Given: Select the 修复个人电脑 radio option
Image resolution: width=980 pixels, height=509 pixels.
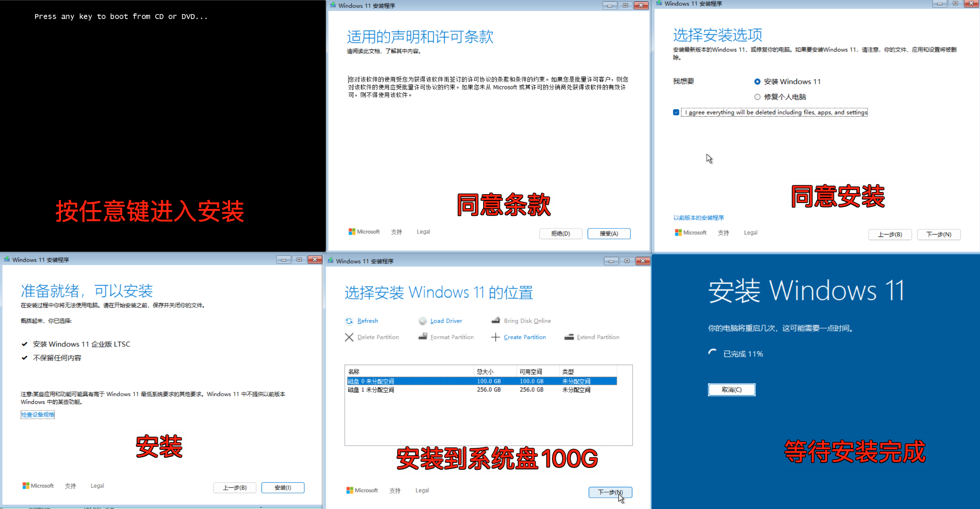Looking at the screenshot, I should (x=757, y=97).
